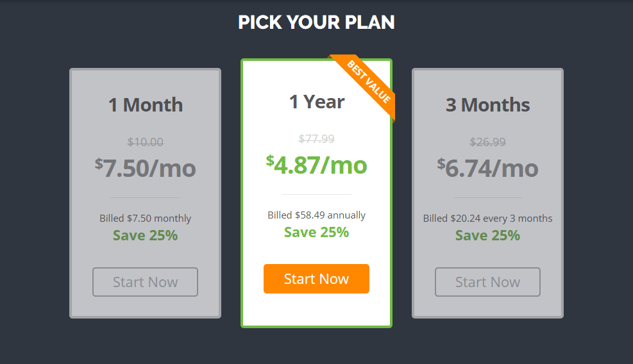Screen dimensions: 633x364
Task: Click 'Billed $20.24 every 3 months' text
Action: (x=487, y=219)
